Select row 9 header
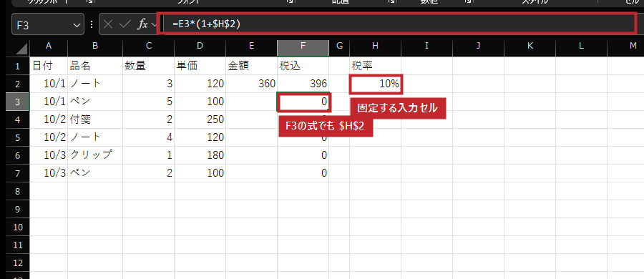 [x=17, y=209]
